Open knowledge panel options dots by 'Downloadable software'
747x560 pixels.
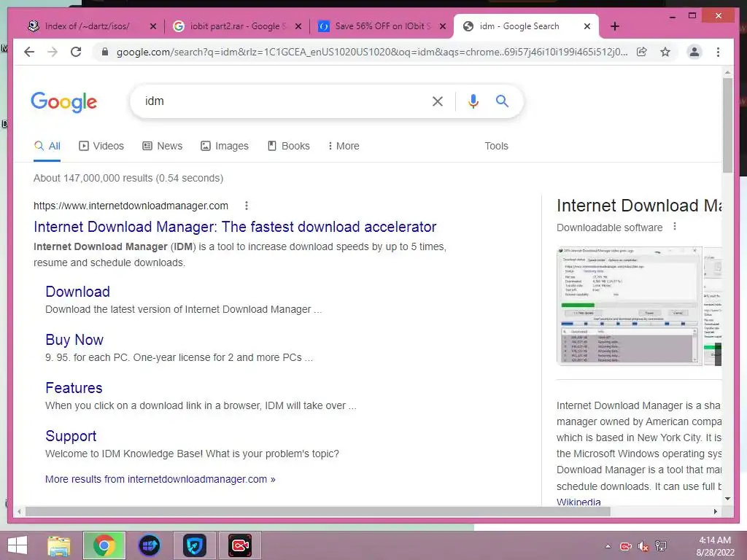tap(675, 227)
